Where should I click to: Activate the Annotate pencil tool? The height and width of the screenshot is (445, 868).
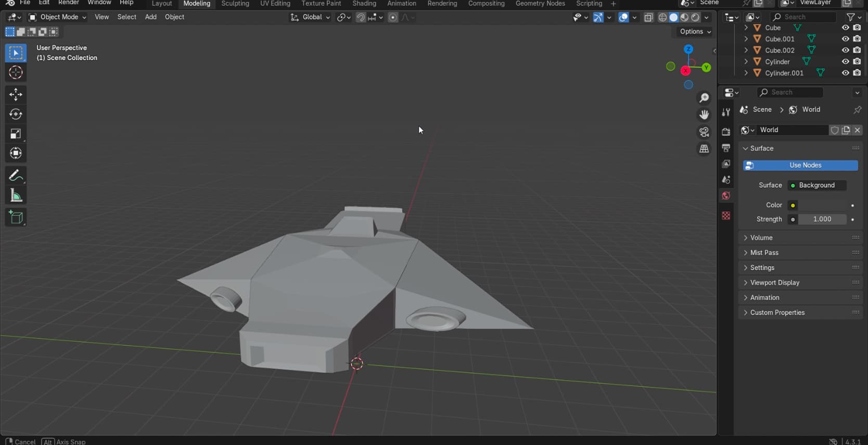tap(16, 176)
